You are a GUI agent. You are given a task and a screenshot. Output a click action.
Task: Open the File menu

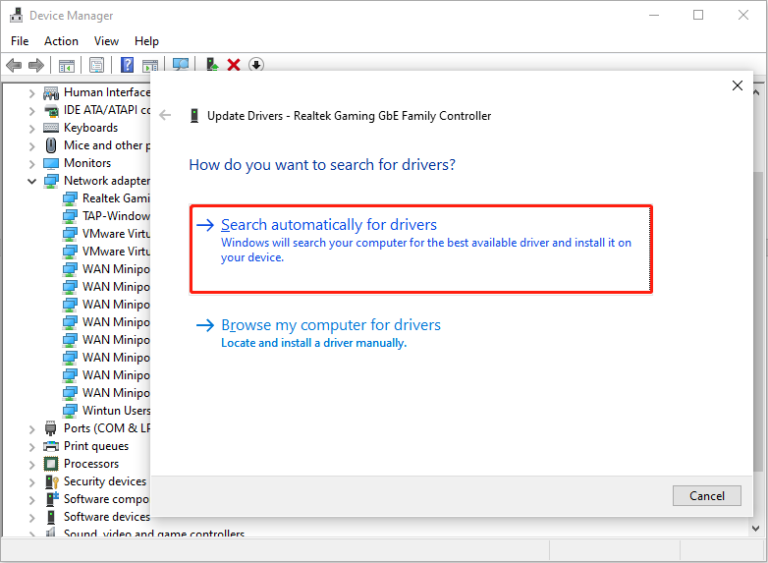click(x=20, y=41)
